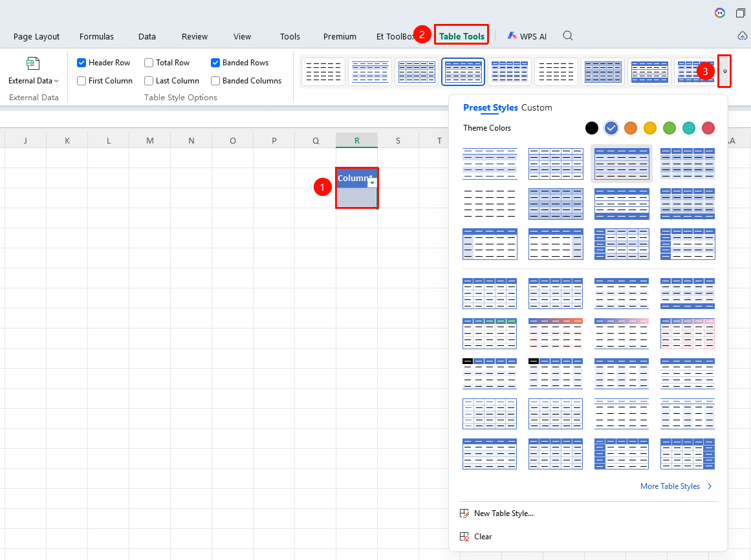The width and height of the screenshot is (751, 560).
Task: Click the cloud upload icon
Action: click(x=742, y=36)
